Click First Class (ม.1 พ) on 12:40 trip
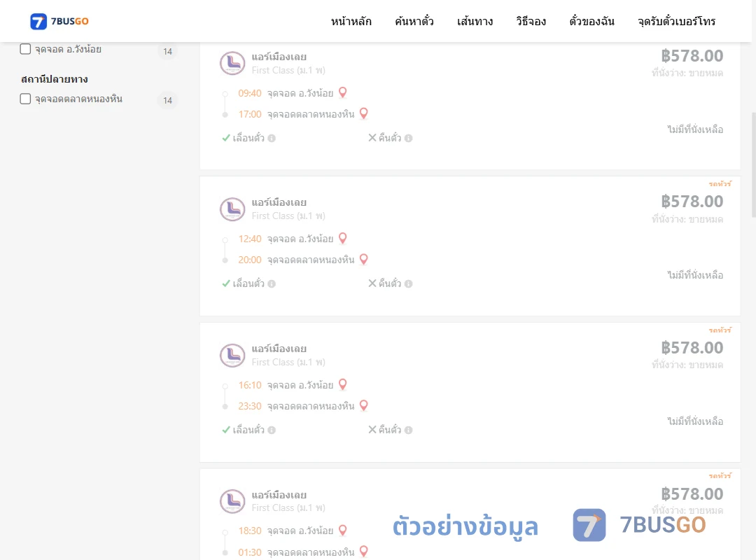The height and width of the screenshot is (560, 756). click(288, 216)
